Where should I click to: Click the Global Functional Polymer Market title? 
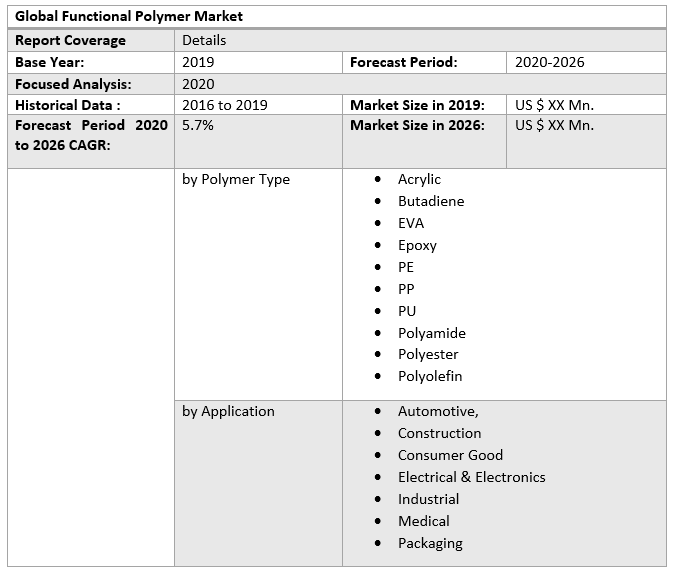click(x=129, y=16)
